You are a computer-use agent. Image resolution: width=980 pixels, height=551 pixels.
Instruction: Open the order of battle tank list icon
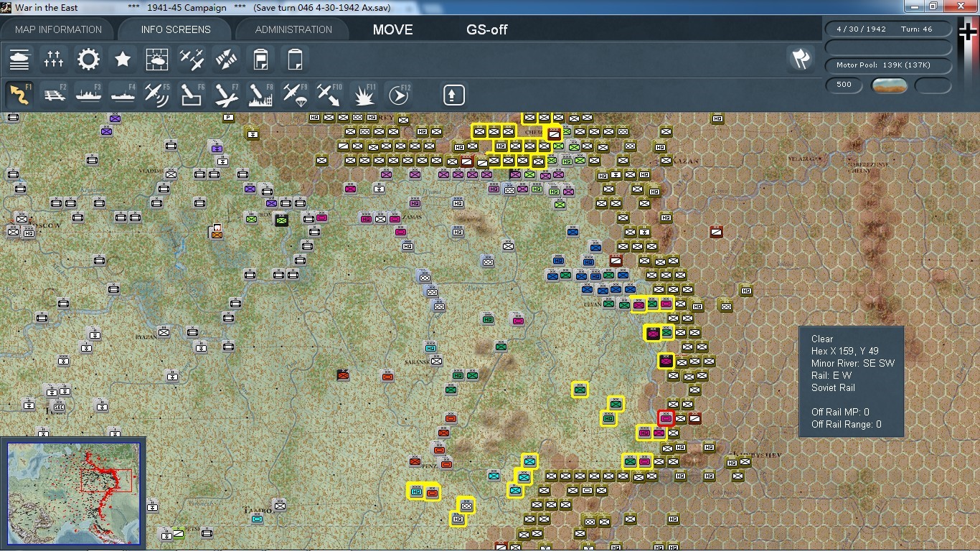[x=19, y=59]
